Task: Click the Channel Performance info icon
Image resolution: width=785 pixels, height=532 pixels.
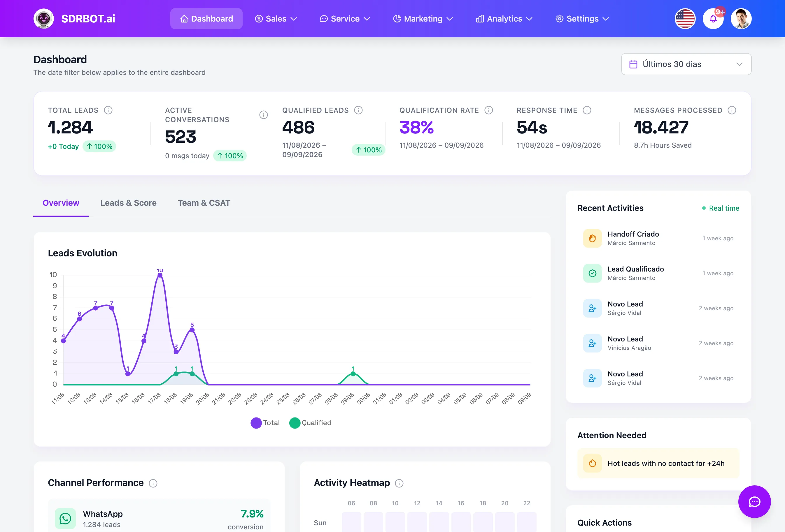Action: pyautogui.click(x=153, y=483)
